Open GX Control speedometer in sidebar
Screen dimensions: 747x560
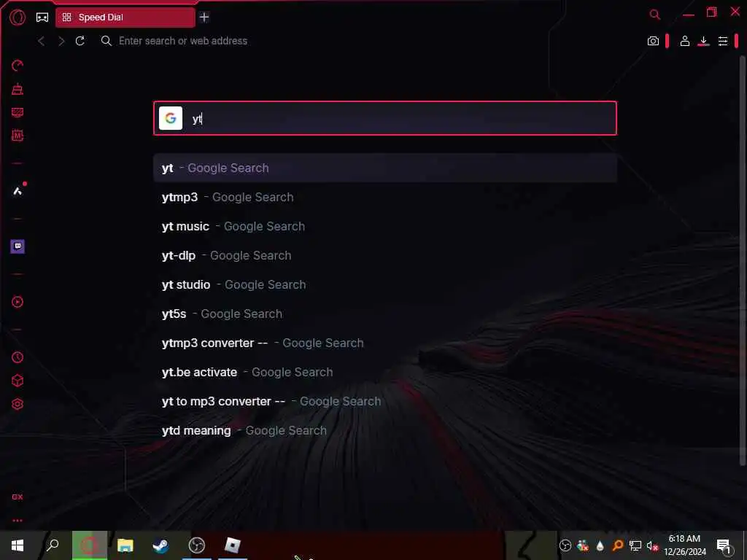tap(18, 66)
